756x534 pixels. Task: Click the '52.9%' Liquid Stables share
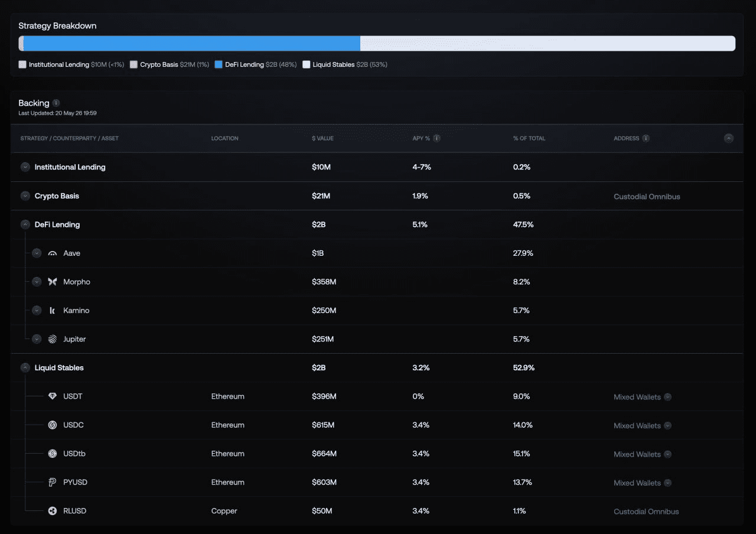(524, 367)
